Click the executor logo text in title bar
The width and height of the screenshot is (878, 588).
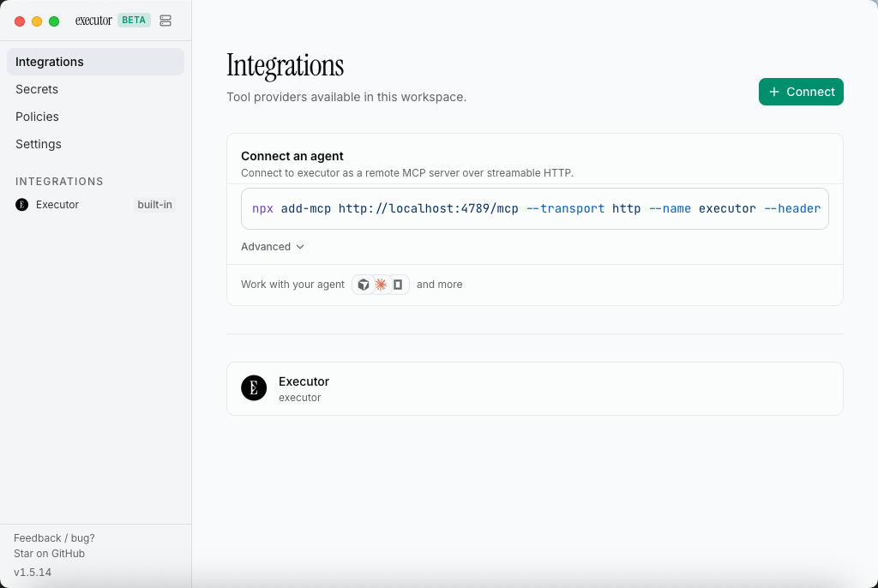coord(93,21)
